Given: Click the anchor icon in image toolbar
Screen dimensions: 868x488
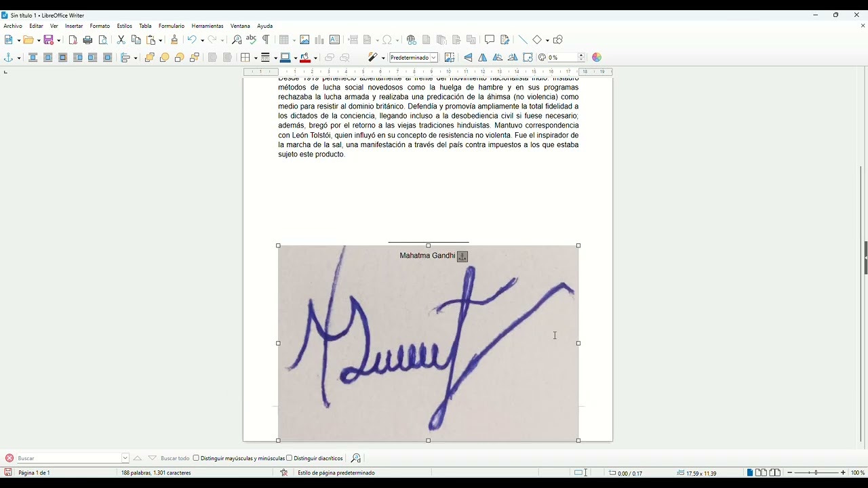Looking at the screenshot, I should pyautogui.click(x=9, y=58).
